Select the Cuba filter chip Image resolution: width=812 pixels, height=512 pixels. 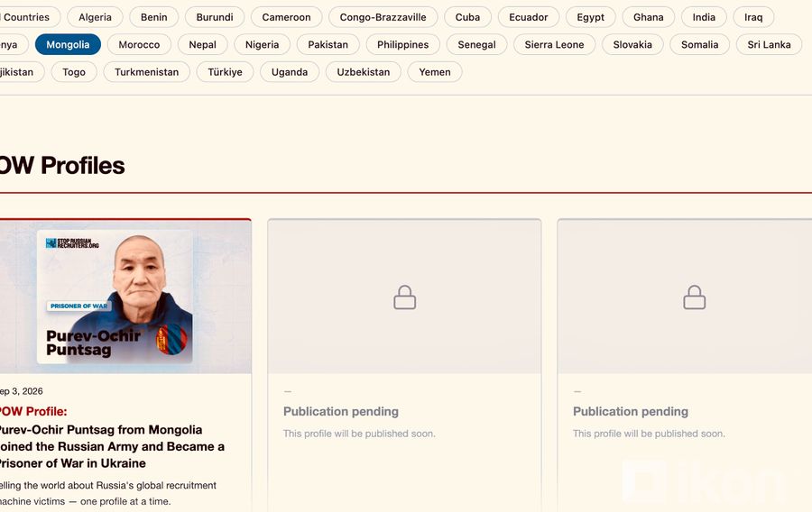(x=467, y=17)
